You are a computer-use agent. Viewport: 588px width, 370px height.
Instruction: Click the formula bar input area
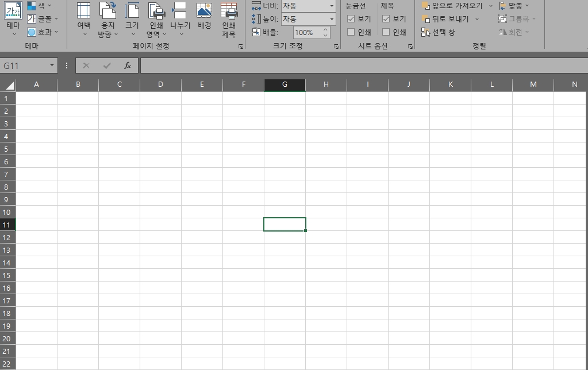pos(364,65)
